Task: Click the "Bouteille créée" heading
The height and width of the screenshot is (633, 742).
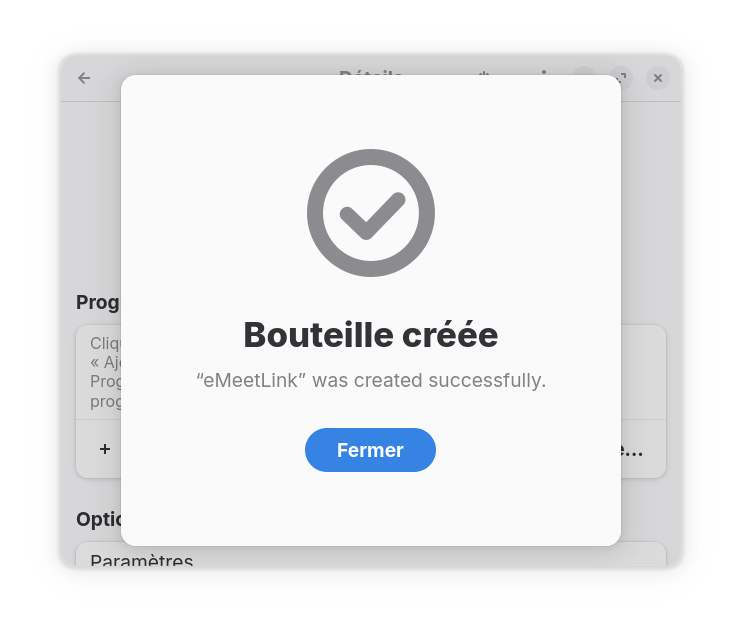Action: coord(370,335)
